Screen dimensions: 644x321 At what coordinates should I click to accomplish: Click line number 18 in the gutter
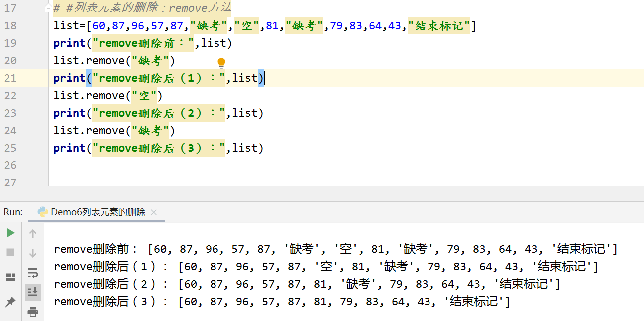coord(10,25)
